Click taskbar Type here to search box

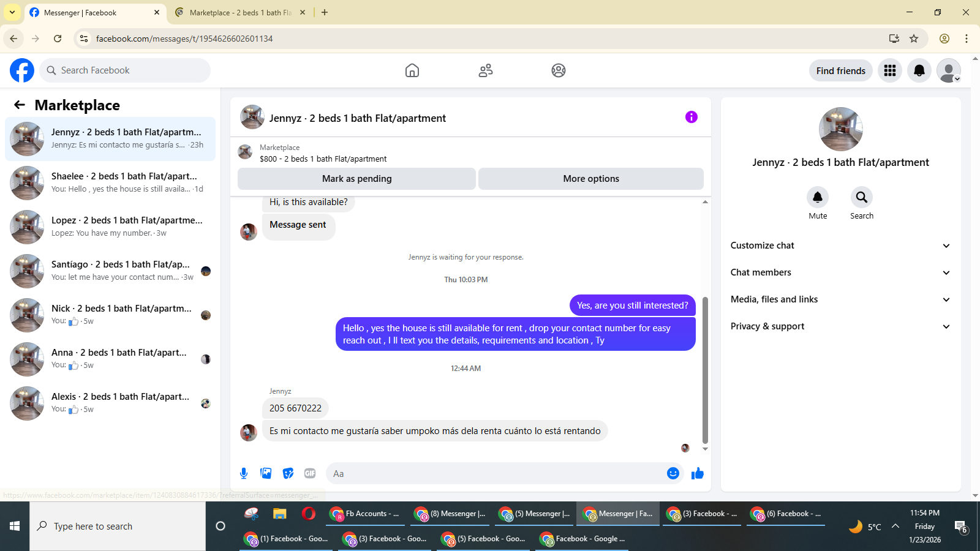coord(118,526)
